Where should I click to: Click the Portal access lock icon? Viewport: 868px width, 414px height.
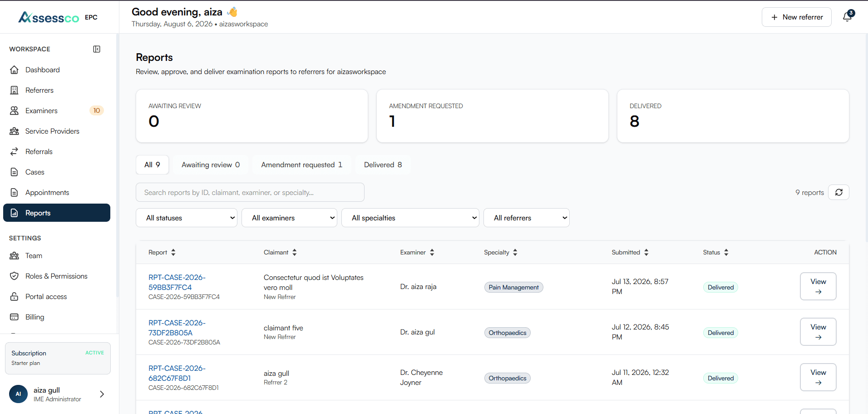point(15,296)
